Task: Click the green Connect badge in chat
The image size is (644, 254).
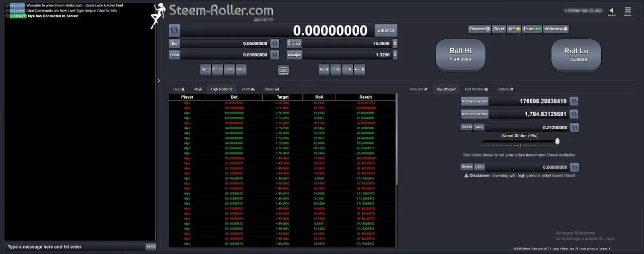Action: click(18, 16)
